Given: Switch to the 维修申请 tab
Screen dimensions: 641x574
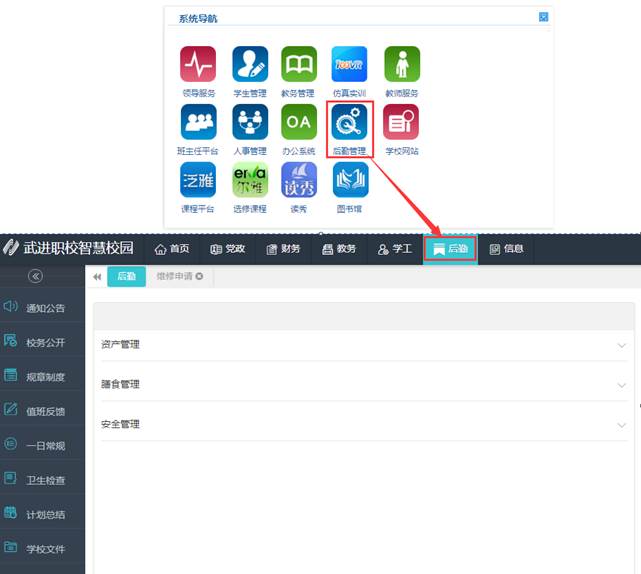Looking at the screenshot, I should 175,276.
